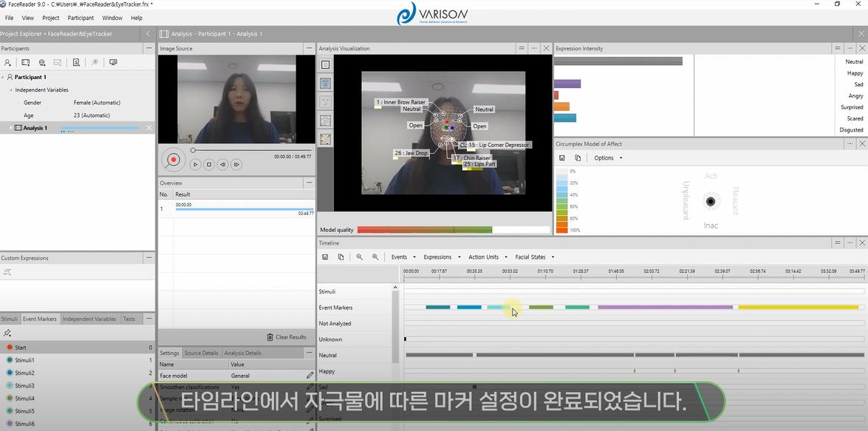Click the Model quality bar
The image size is (868, 431).
454,229
